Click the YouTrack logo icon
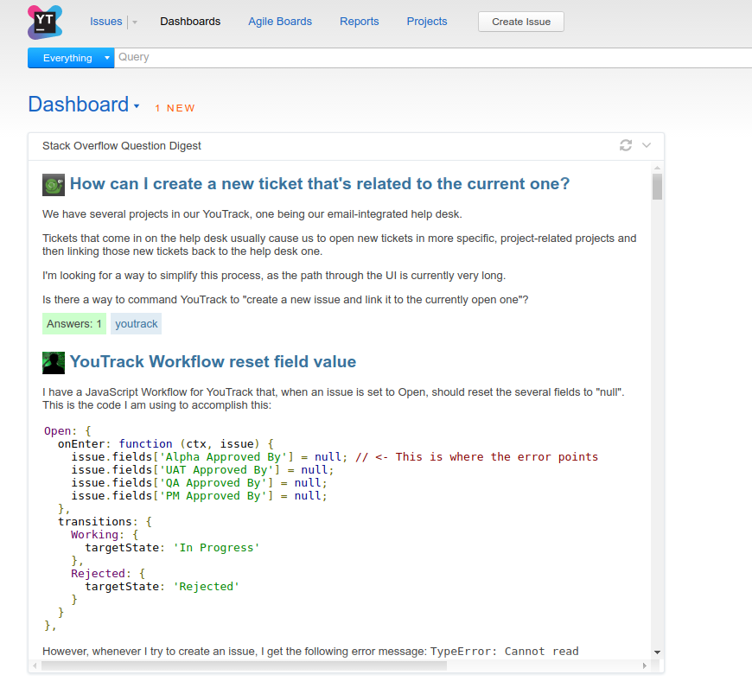 point(45,22)
